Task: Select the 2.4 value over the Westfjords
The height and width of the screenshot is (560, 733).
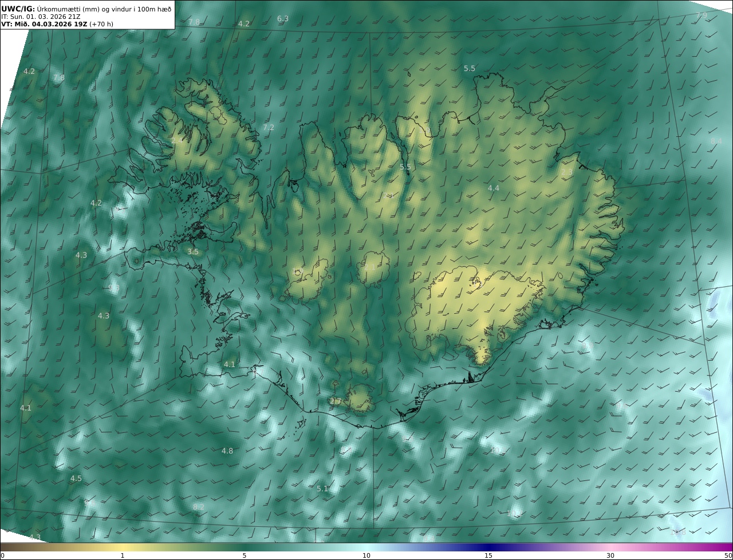Action: [x=177, y=140]
